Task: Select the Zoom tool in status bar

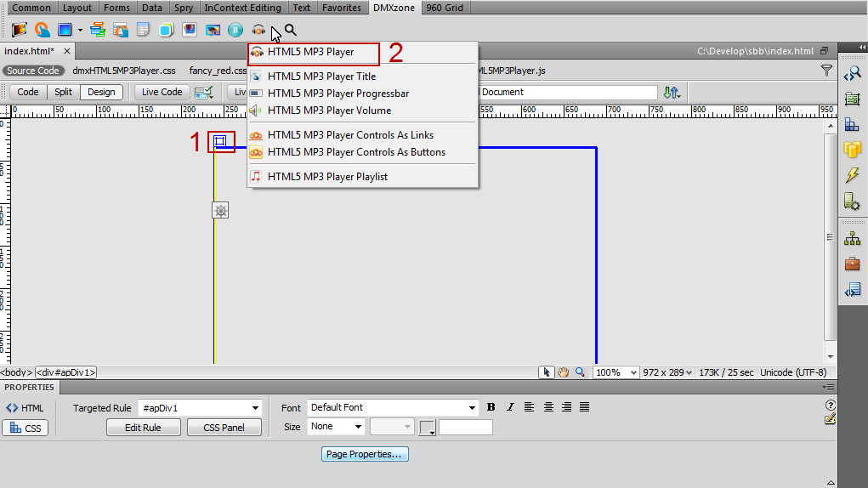Action: coord(580,372)
